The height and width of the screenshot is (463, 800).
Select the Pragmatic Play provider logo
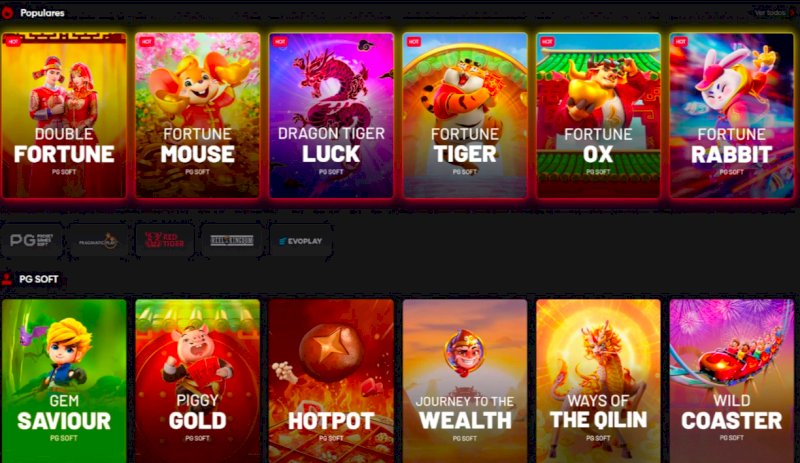(x=98, y=240)
